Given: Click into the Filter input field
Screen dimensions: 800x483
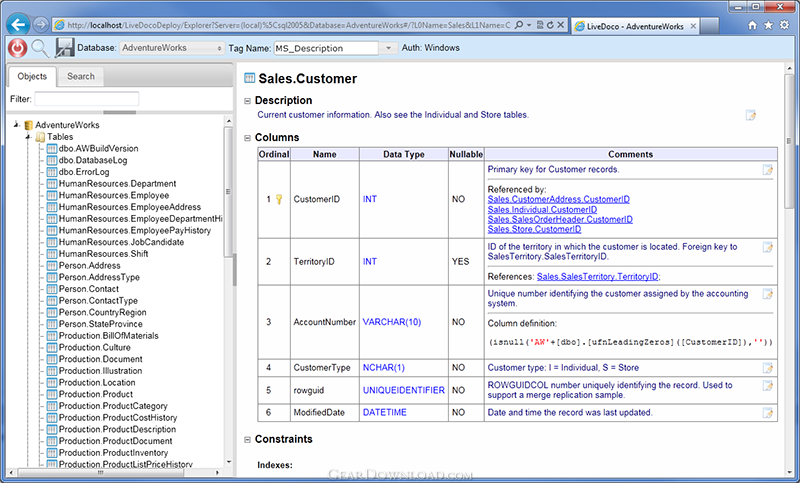Looking at the screenshot, I should tap(87, 99).
